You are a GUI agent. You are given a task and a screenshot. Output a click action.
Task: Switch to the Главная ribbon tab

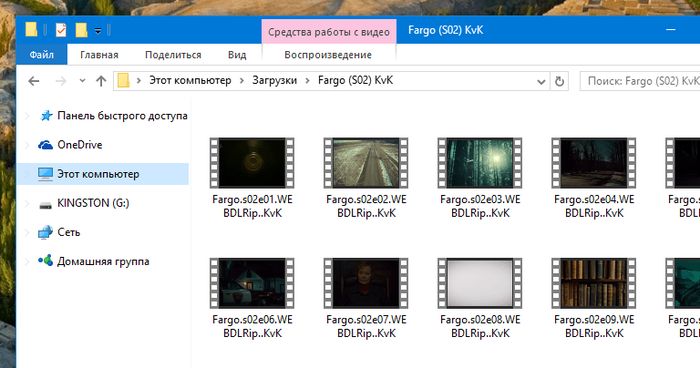click(99, 55)
